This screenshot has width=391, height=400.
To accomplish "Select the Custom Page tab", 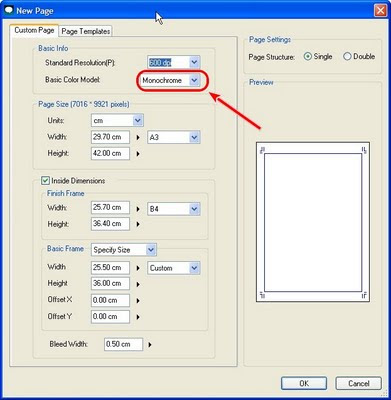I will click(34, 30).
